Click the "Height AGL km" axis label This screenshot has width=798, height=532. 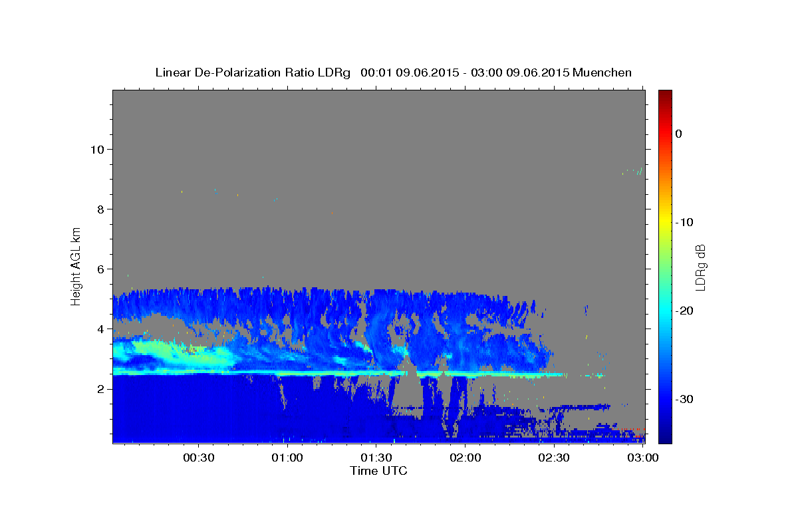76,266
